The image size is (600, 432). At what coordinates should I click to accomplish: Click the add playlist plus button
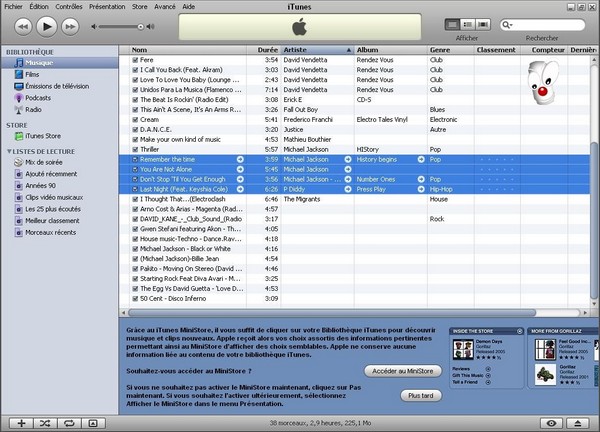[x=21, y=423]
